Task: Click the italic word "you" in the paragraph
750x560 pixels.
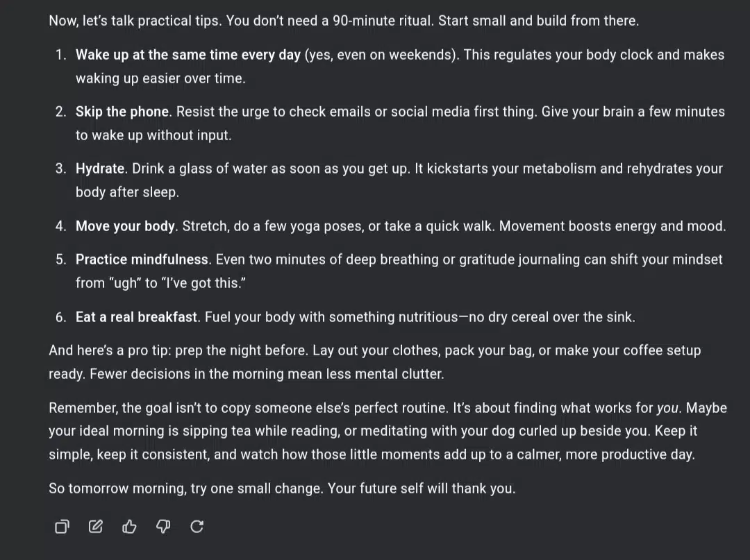Action: tap(667, 408)
